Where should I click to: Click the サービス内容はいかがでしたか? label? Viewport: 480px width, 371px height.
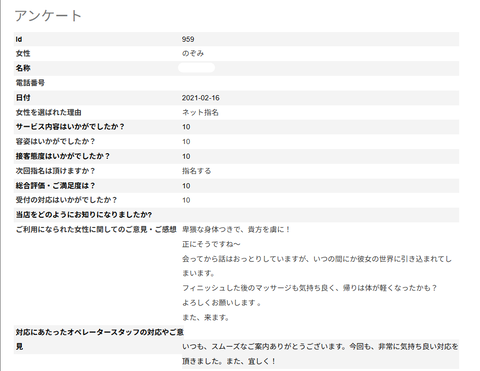[70, 127]
